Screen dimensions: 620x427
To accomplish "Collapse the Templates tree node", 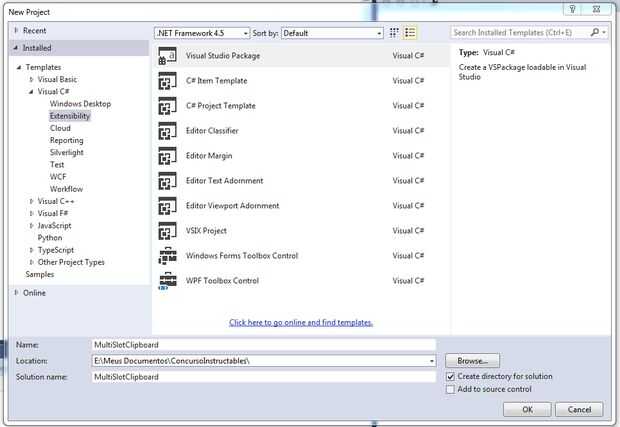I will tap(19, 68).
